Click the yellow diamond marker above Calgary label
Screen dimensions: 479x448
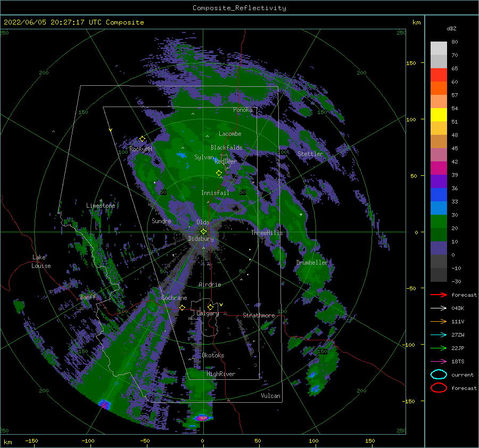click(210, 307)
